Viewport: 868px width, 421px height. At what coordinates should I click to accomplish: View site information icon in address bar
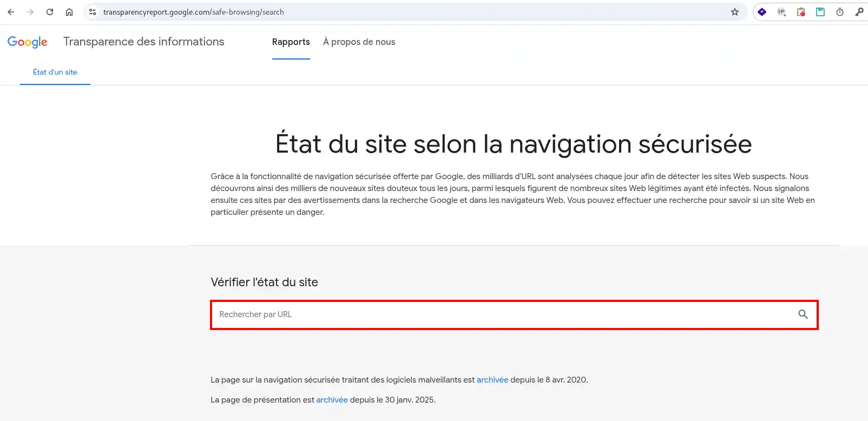pyautogui.click(x=93, y=12)
